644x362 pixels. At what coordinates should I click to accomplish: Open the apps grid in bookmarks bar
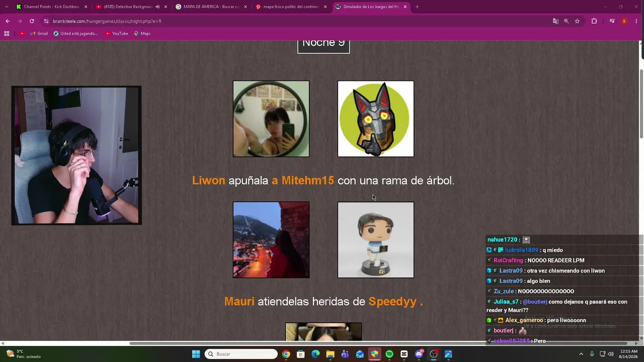7,34
